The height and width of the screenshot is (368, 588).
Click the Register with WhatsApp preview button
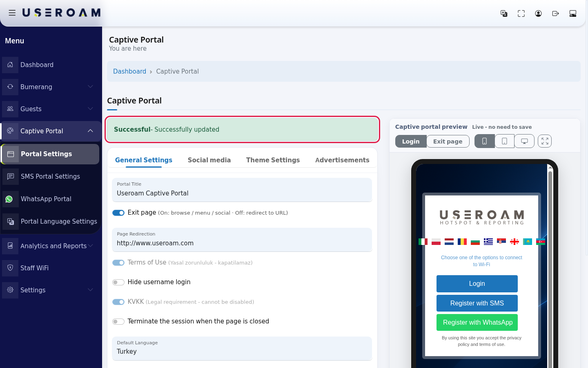477,322
